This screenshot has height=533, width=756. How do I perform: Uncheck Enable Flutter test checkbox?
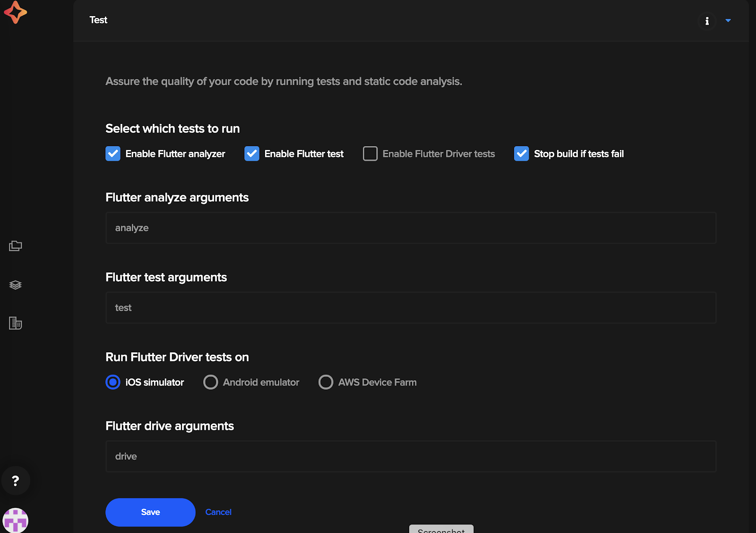pos(252,154)
